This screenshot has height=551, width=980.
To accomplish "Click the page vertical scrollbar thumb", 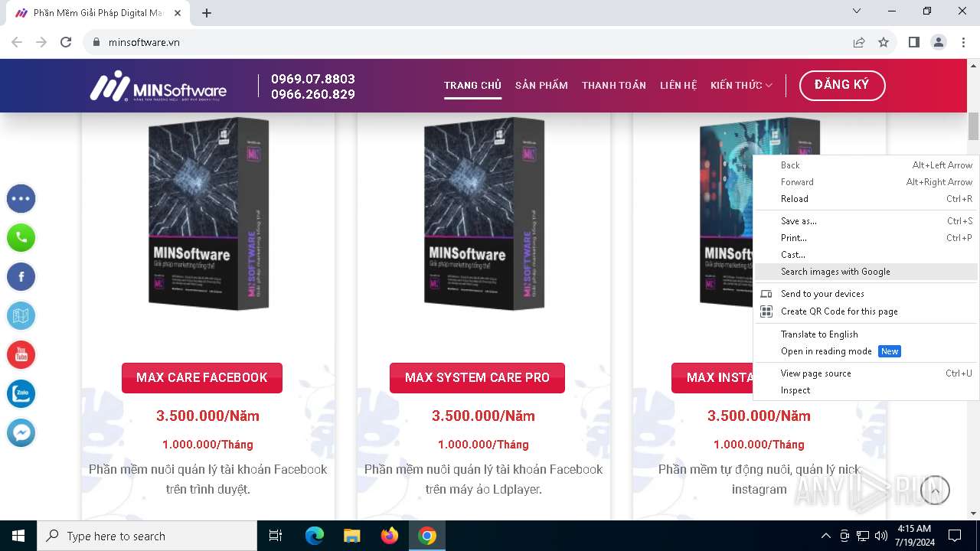I will click(x=973, y=126).
